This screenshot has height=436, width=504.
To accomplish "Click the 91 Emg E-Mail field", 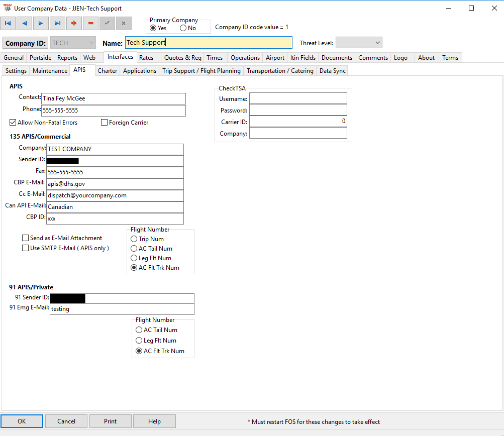I will click(122, 309).
